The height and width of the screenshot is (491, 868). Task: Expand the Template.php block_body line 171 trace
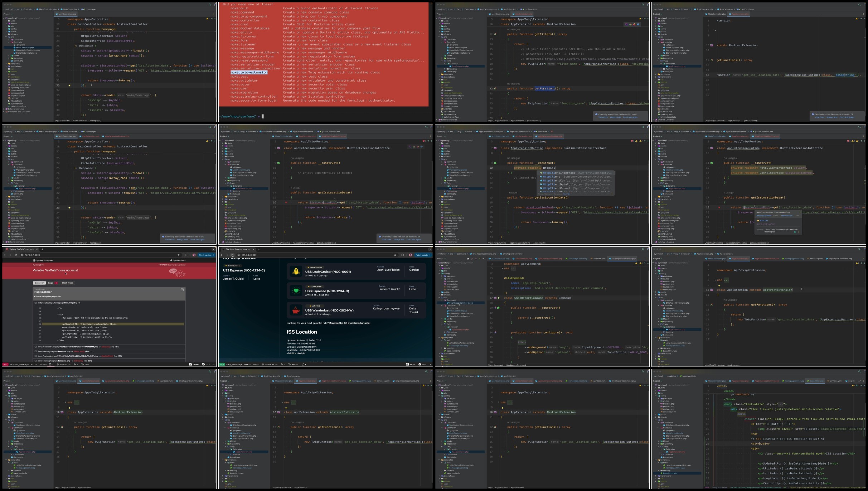(35, 352)
